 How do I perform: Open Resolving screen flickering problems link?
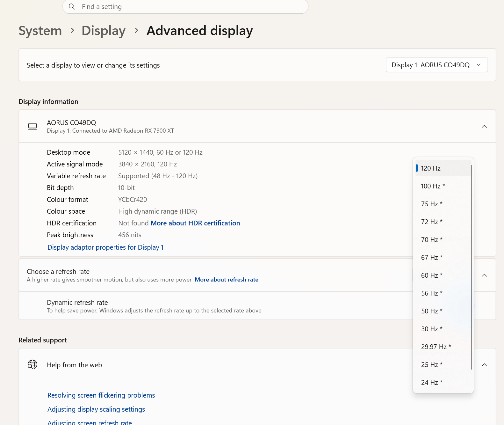(101, 395)
